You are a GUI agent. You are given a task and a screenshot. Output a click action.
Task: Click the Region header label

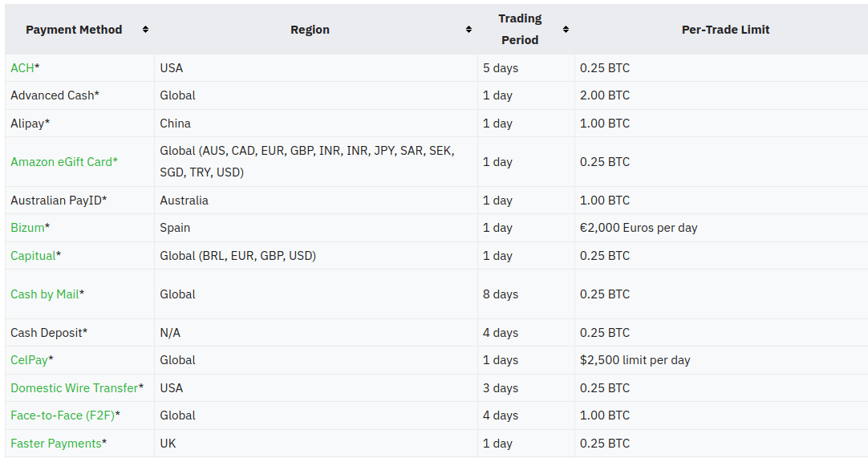coord(310,30)
